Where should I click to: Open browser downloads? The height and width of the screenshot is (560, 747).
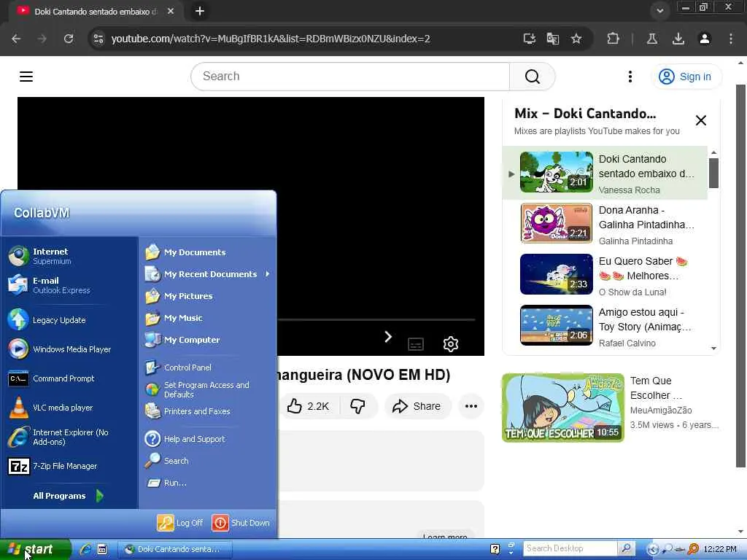[678, 39]
